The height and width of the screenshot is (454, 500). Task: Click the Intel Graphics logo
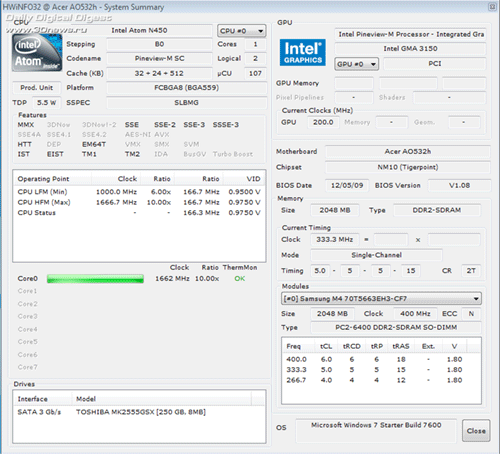coord(303,53)
